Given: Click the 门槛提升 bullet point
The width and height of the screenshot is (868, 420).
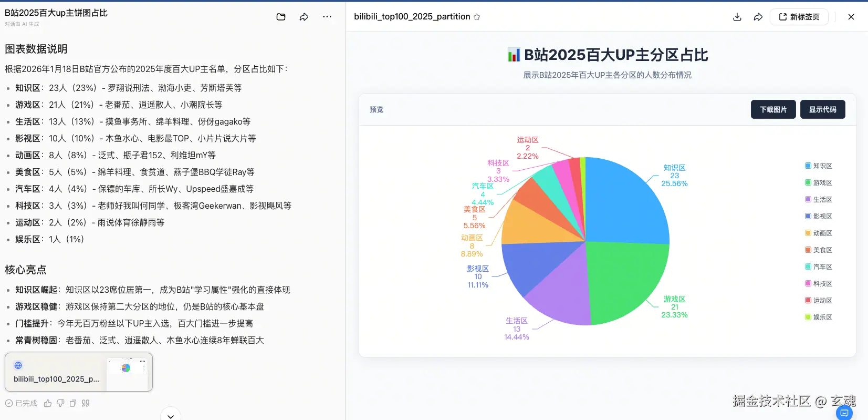Looking at the screenshot, I should pyautogui.click(x=134, y=323).
